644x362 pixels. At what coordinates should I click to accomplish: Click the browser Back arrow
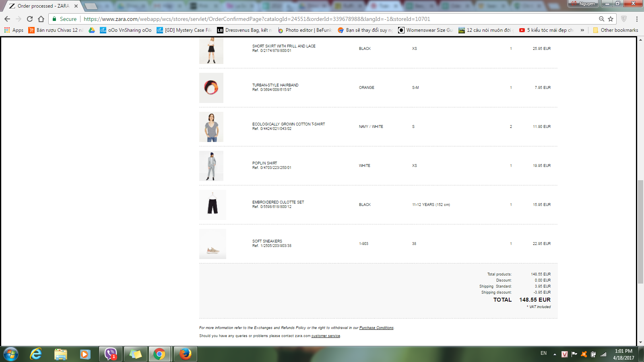point(7,19)
